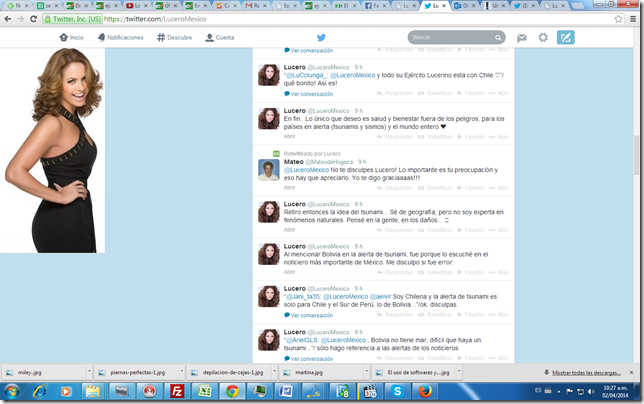Retweet the 'Al mencionar Bolivia' tweet
644x404 pixels.
click(435, 272)
